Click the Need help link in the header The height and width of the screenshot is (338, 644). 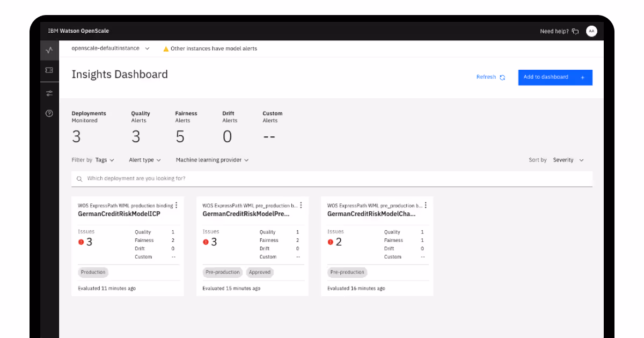(553, 31)
